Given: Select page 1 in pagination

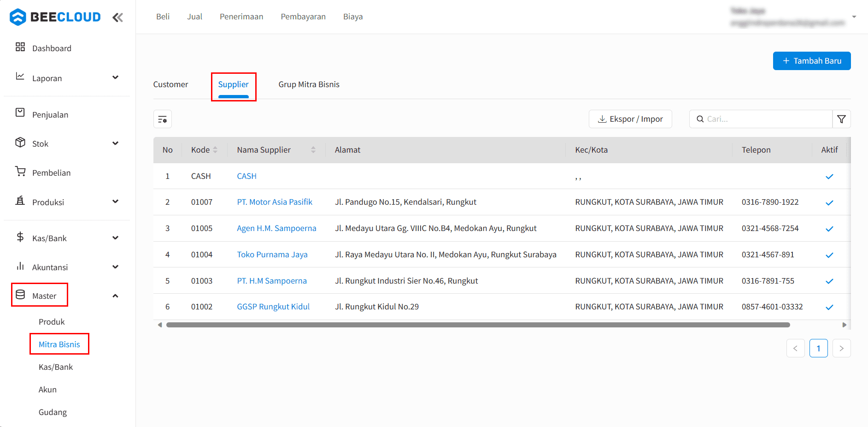Looking at the screenshot, I should coord(819,348).
